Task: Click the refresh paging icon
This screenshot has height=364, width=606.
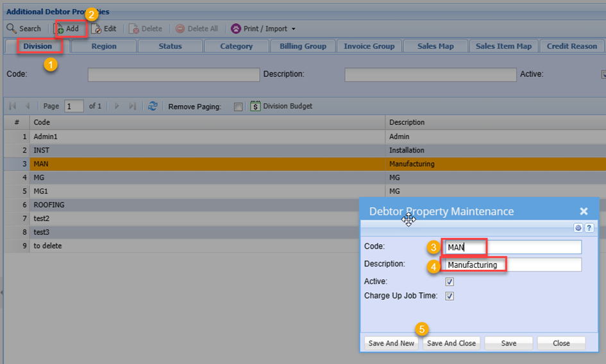Action: 153,106
